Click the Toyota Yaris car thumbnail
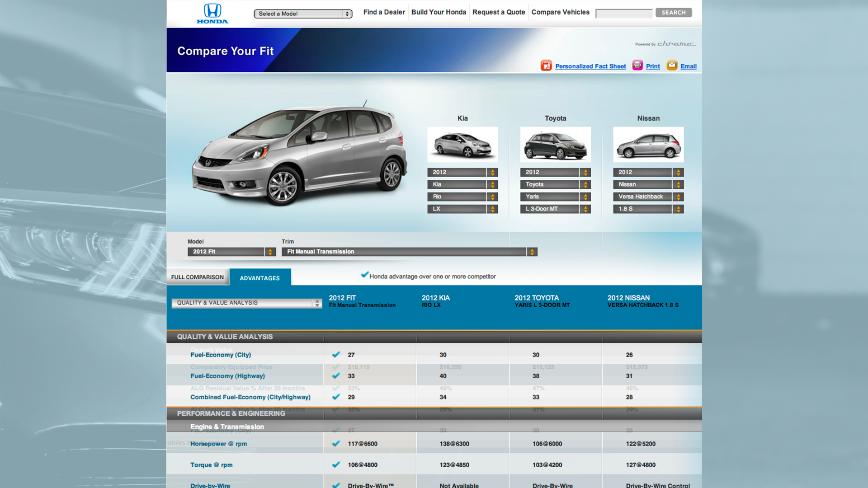Image resolution: width=868 pixels, height=488 pixels. [556, 145]
